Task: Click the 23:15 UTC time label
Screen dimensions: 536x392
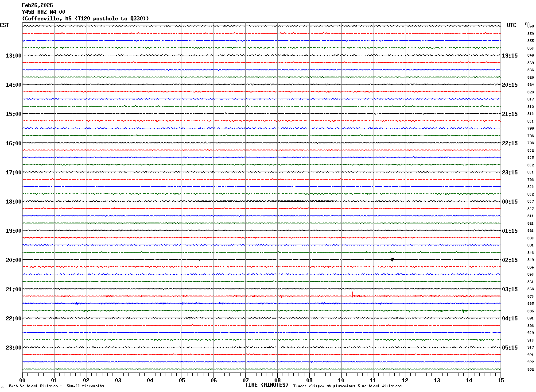Action: click(x=510, y=173)
